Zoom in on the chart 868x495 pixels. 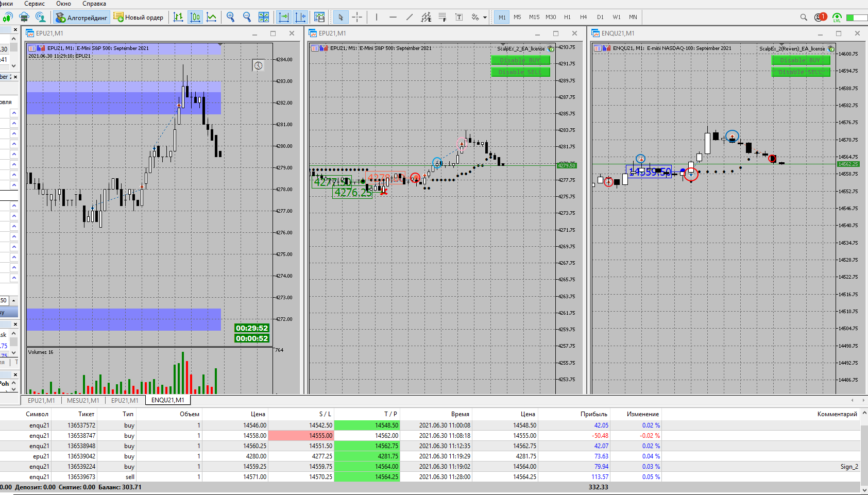point(230,17)
